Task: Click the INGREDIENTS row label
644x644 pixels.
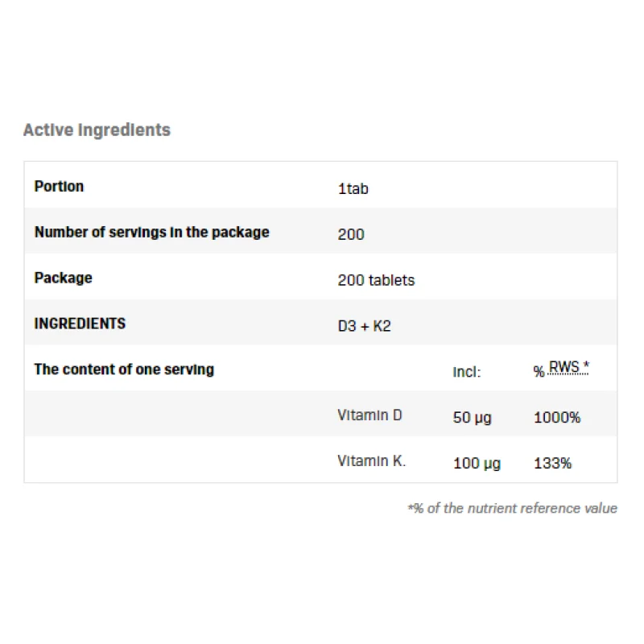Action: pos(80,324)
